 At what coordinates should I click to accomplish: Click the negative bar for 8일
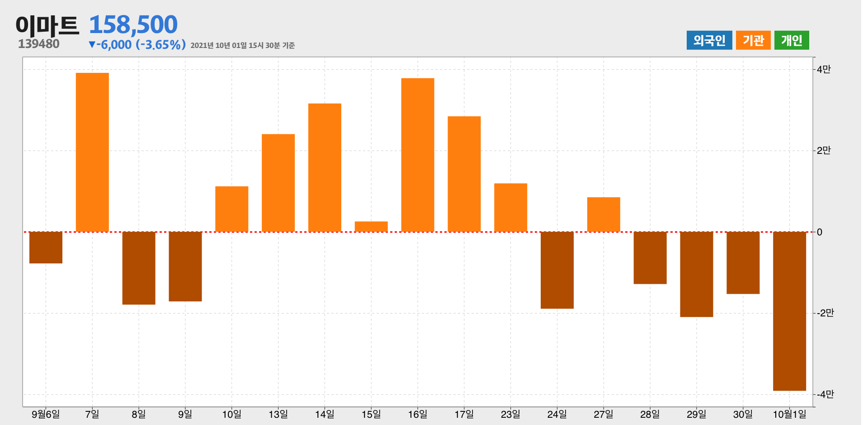139,268
